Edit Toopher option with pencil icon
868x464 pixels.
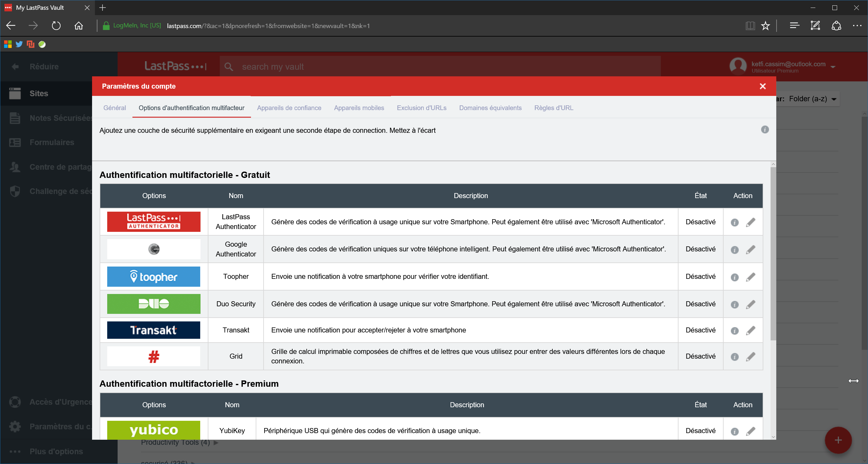(750, 277)
